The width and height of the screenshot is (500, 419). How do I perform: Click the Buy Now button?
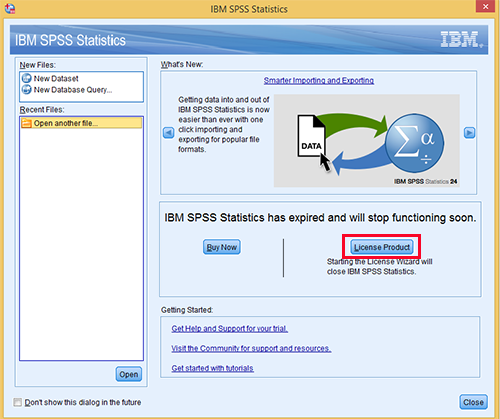tap(222, 247)
